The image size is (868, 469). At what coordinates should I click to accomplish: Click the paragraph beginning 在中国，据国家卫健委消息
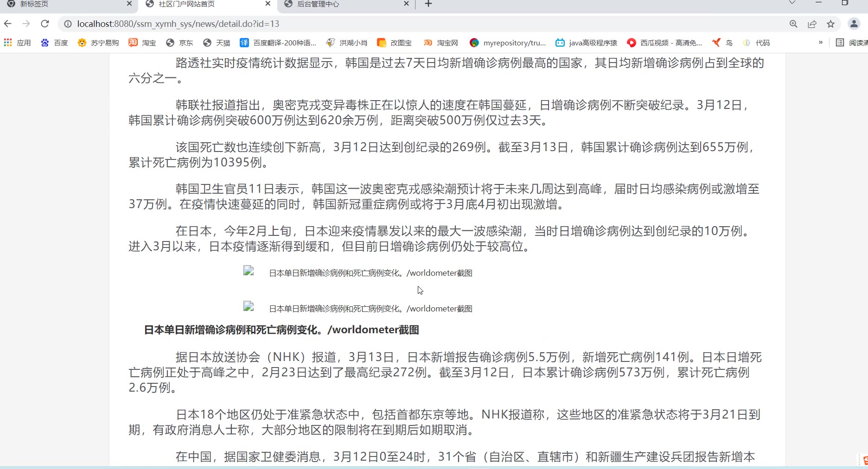coord(466,457)
